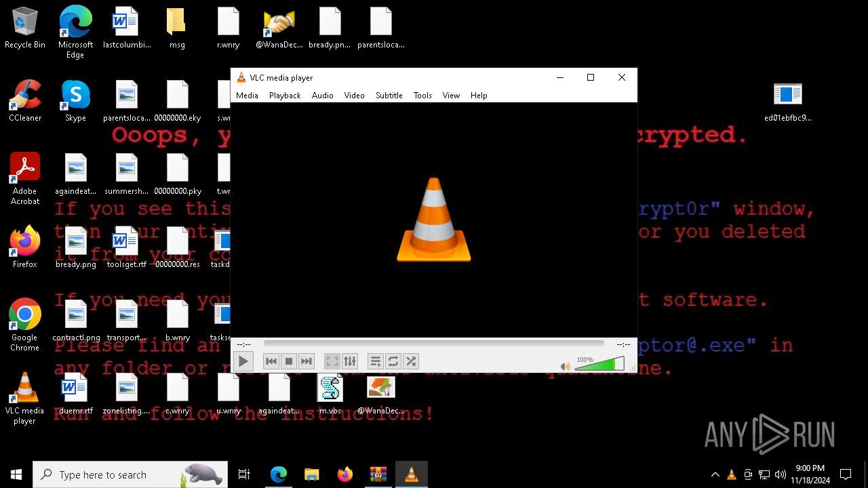Select the r.wnry file icon
Viewport: 868px width, 488px height.
229,28
